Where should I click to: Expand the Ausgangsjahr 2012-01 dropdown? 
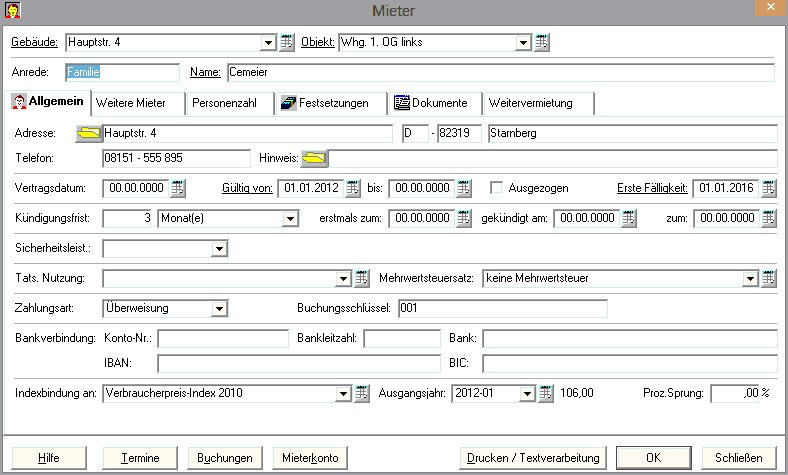coord(527,394)
